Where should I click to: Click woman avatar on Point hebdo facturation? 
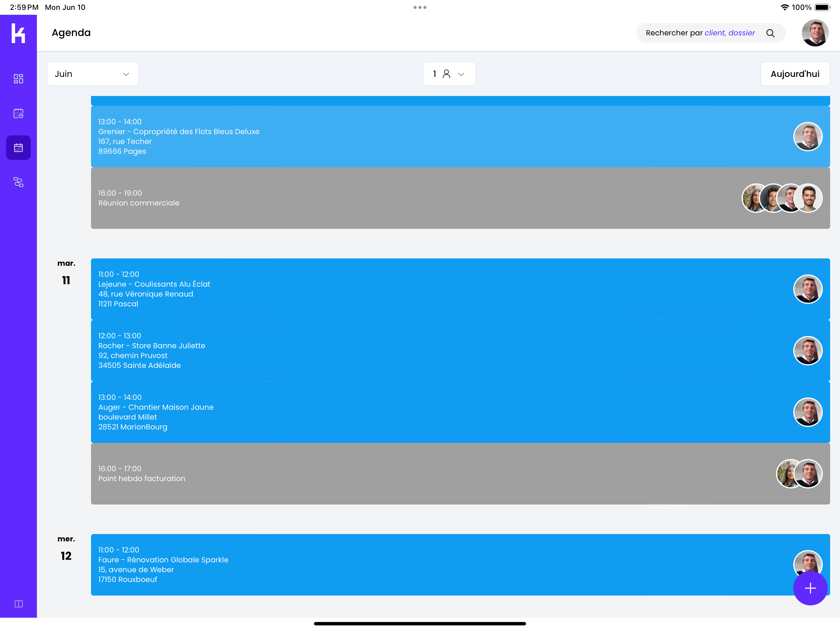[785, 474]
